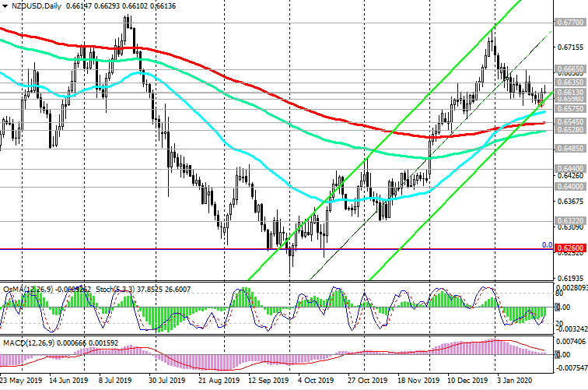Click the 0.6485 price level label
The width and height of the screenshot is (588, 390).
571,148
